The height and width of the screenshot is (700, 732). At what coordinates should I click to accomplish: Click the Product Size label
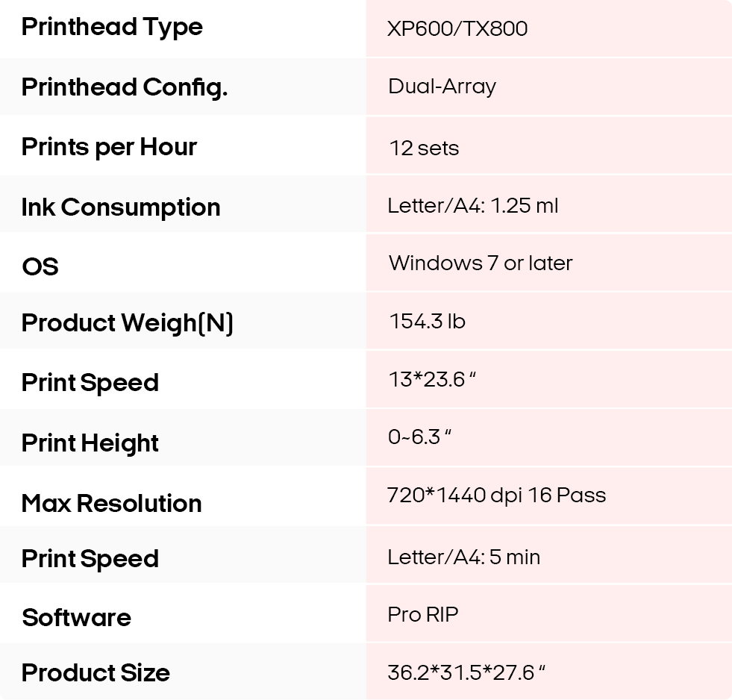pyautogui.click(x=96, y=673)
